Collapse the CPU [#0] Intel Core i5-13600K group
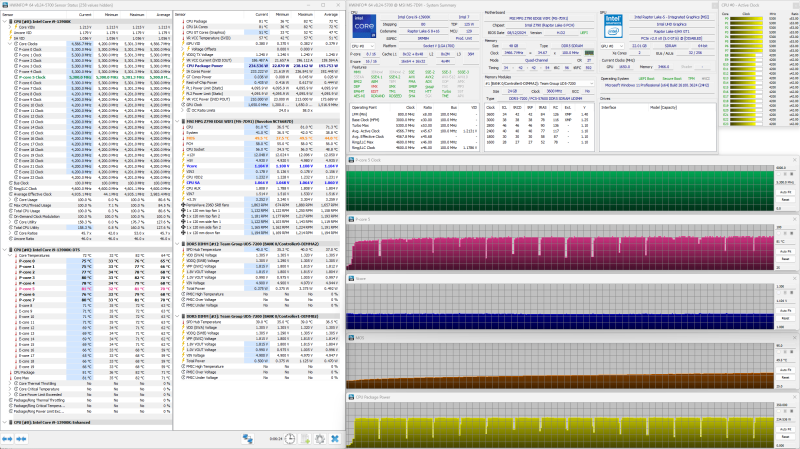 5,20
